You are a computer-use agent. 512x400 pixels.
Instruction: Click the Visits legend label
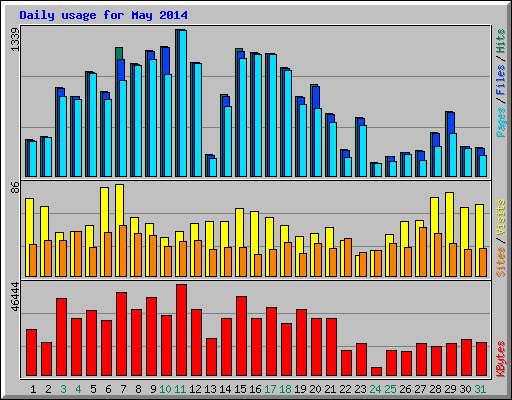coord(500,217)
